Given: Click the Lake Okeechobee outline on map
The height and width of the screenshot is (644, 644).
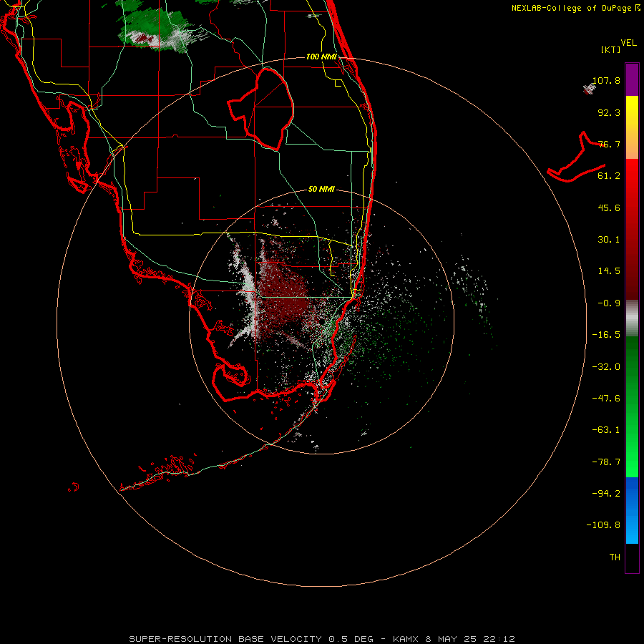Looking at the screenshot, I should click(261, 109).
